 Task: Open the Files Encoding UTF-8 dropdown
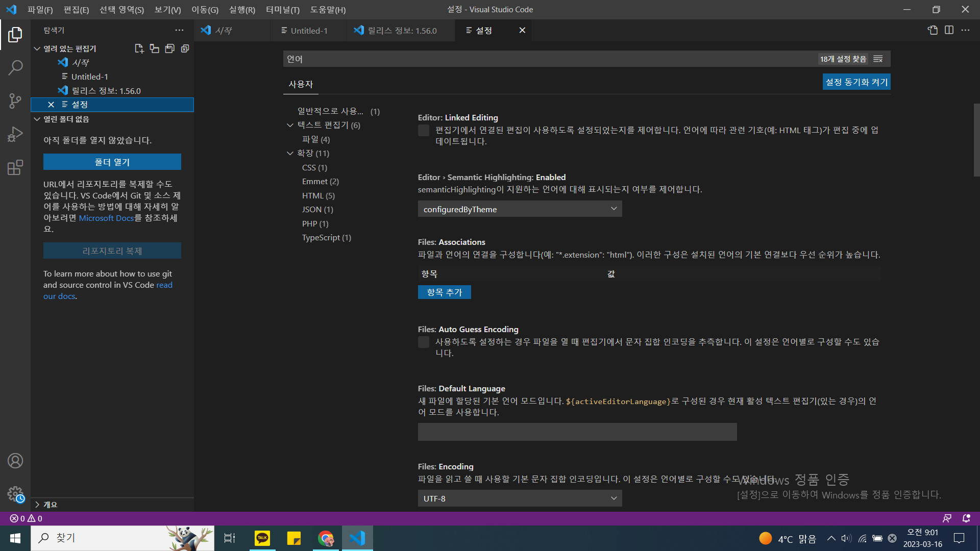520,498
